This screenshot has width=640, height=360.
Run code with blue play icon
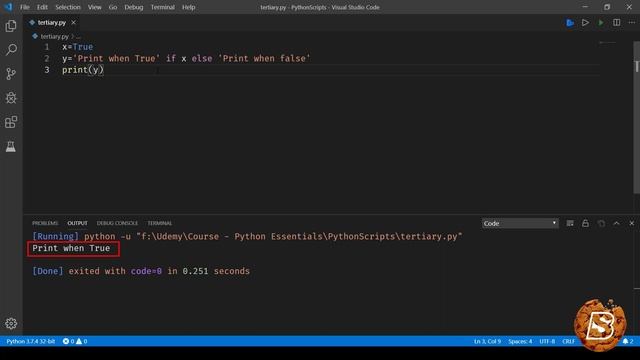point(570,23)
